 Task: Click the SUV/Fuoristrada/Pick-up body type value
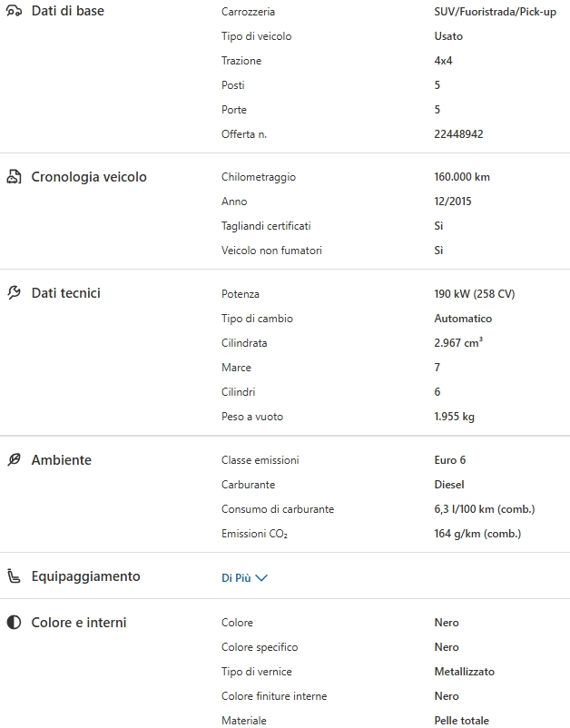pos(496,13)
